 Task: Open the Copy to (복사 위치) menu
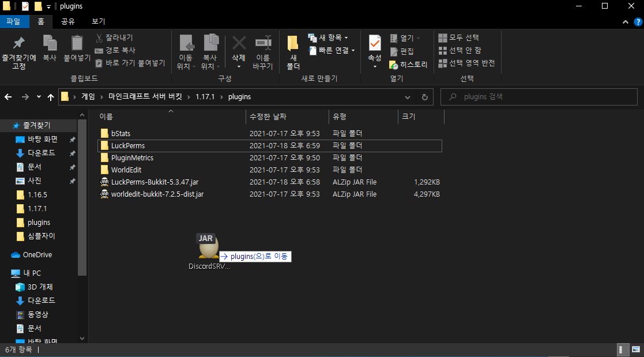tap(210, 52)
